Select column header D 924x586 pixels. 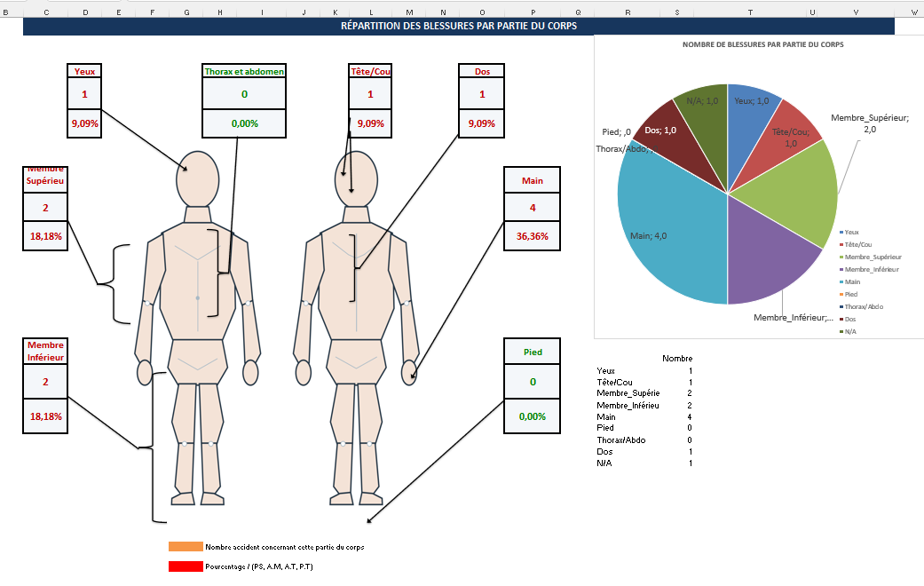coord(85,12)
